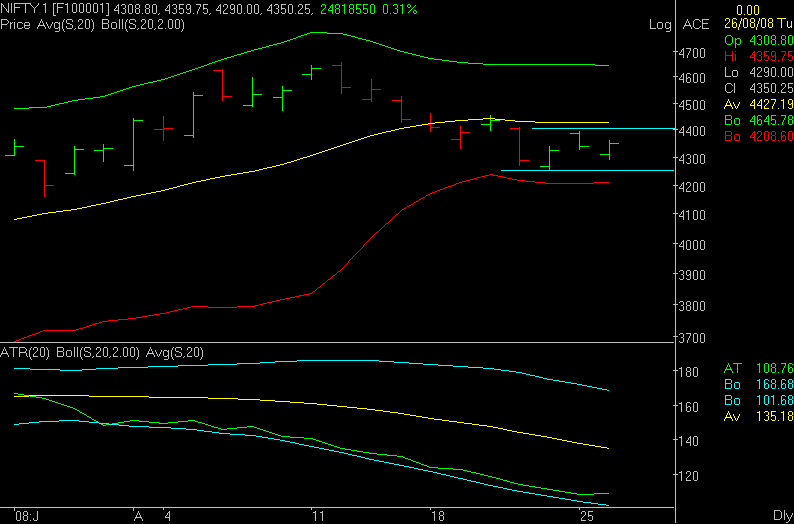
Task: Click the 4 date marker on time axis
Action: coord(168,516)
